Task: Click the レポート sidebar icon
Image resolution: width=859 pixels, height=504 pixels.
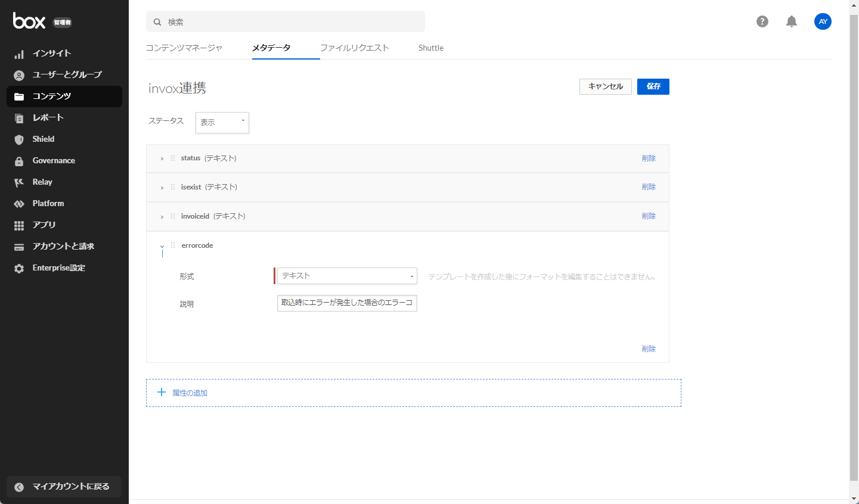Action: click(x=18, y=117)
